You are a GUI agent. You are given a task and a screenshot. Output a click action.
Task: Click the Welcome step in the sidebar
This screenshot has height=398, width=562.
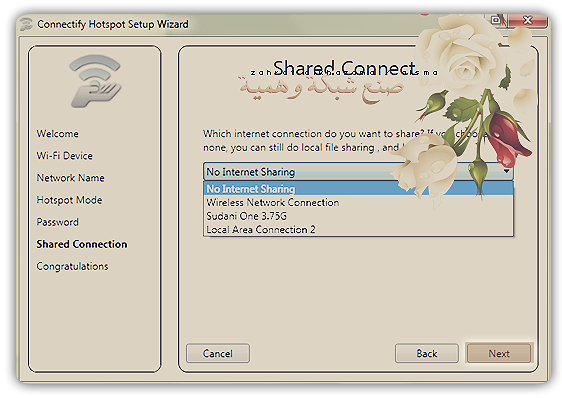[x=57, y=134]
